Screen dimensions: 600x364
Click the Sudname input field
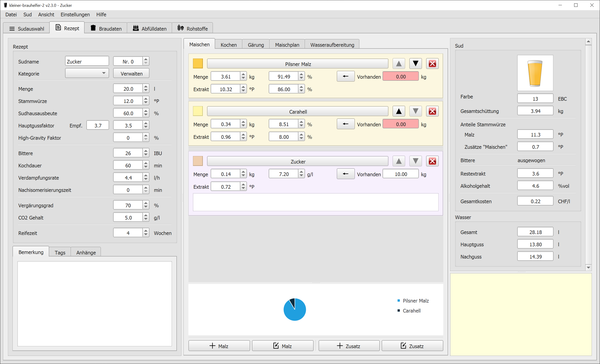(87, 61)
